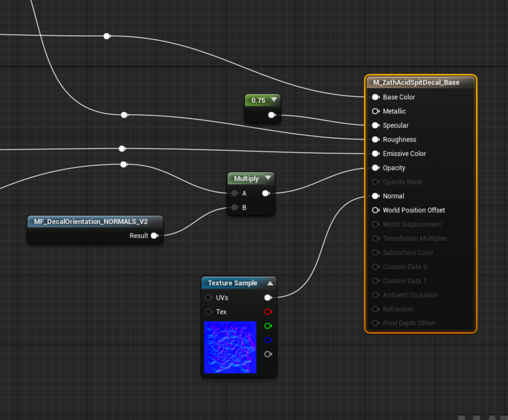Viewport: 508px width, 420px height.
Task: Click the Multiply node output pin
Action: coord(266,193)
